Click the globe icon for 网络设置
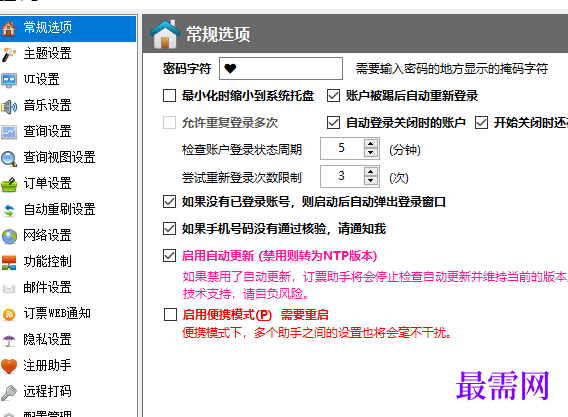The height and width of the screenshot is (417, 568). 9,236
